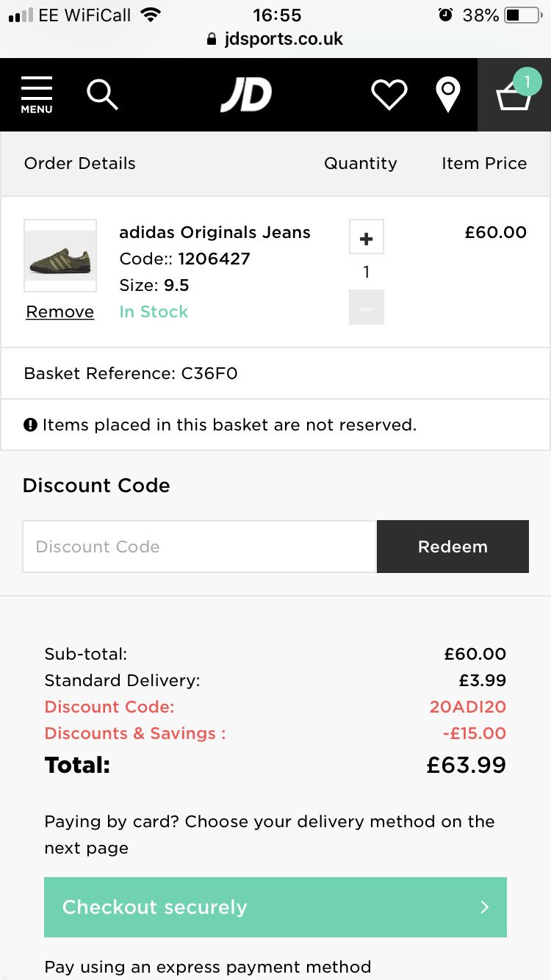Open the wishlist heart icon
Screen dimensions: 551x980
pyautogui.click(x=389, y=96)
